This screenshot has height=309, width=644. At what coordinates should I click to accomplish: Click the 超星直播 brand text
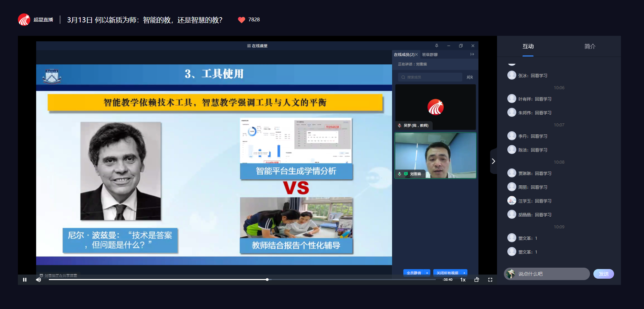click(43, 20)
